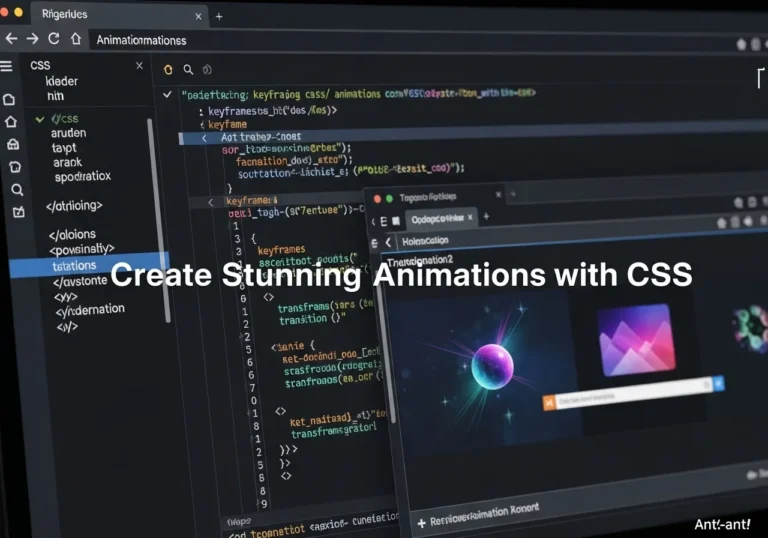Open the editor toolbar search icon
The width and height of the screenshot is (768, 538).
click(x=188, y=70)
